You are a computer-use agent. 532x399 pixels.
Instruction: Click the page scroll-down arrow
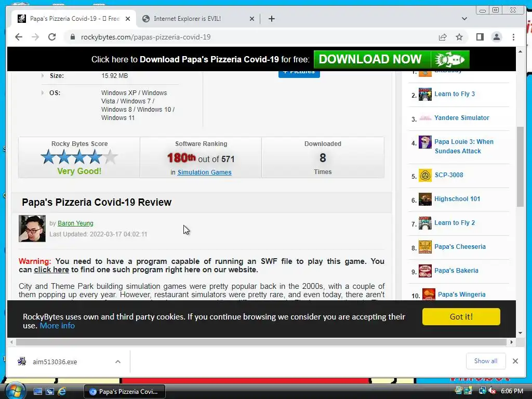coord(520,333)
